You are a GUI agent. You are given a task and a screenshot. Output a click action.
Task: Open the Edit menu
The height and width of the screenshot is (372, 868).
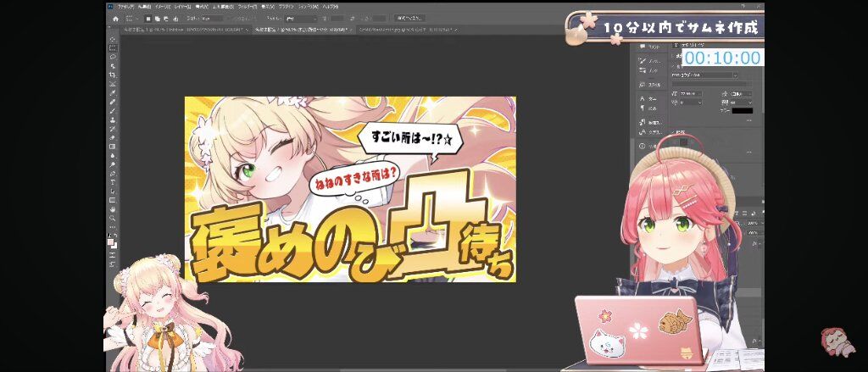click(x=144, y=7)
